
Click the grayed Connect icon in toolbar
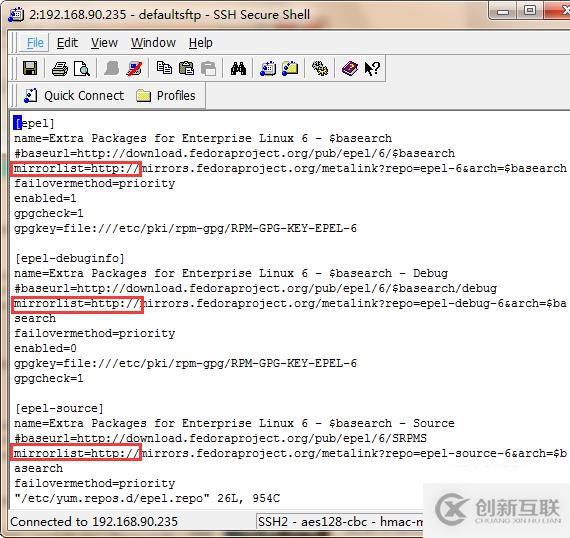pyautogui.click(x=112, y=68)
